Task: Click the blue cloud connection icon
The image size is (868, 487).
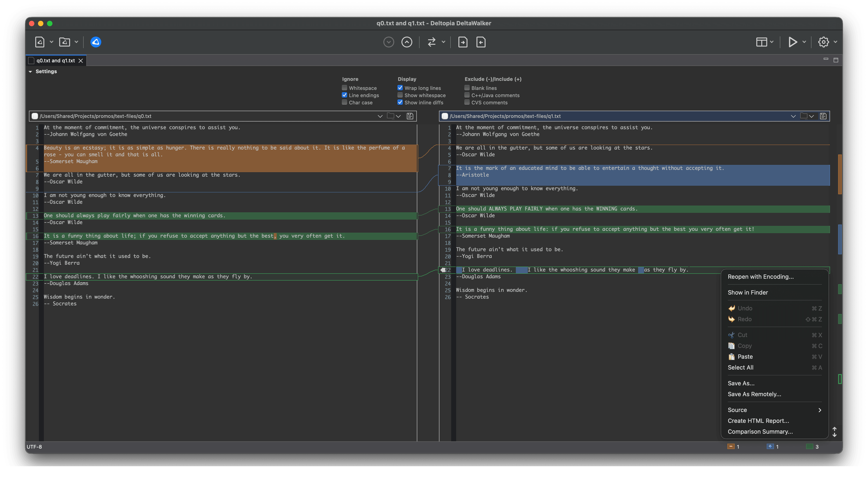Action: (x=96, y=42)
